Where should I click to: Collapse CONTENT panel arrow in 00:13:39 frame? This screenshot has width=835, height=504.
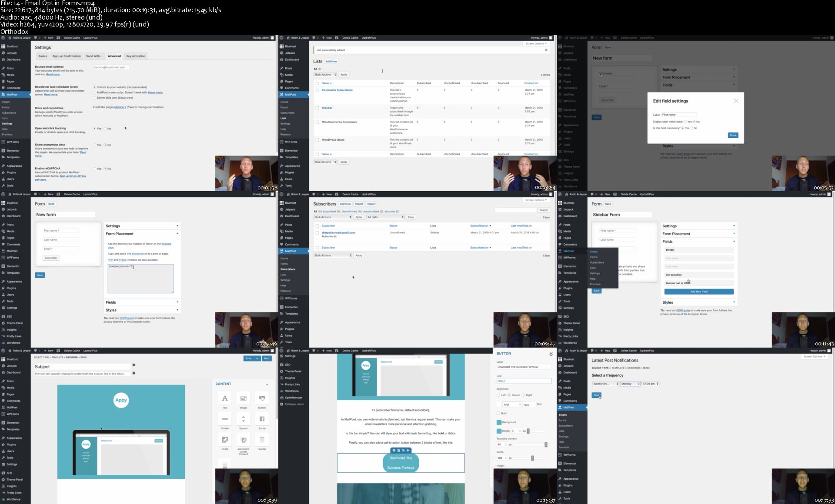pos(267,385)
